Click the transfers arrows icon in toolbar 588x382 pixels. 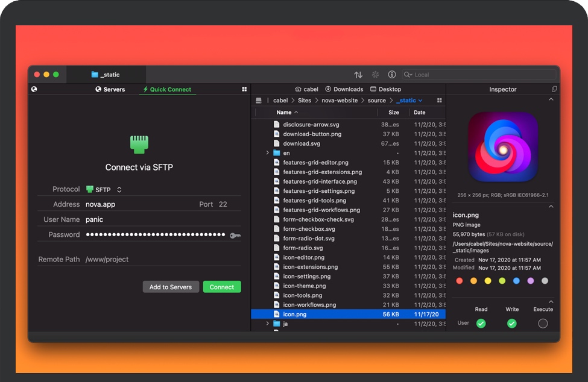[x=358, y=75]
